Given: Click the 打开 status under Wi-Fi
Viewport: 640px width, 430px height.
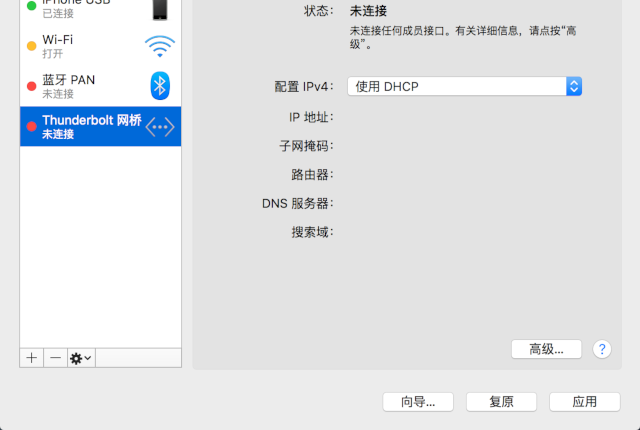Looking at the screenshot, I should tap(53, 53).
